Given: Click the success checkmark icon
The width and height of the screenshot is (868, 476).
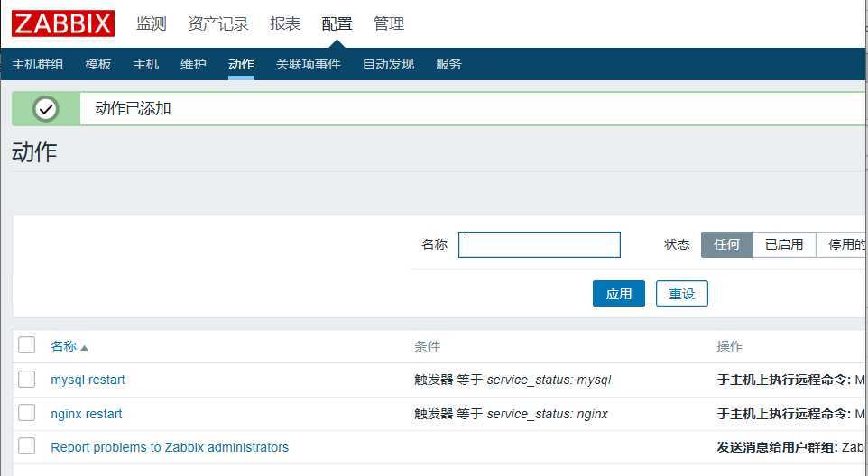Looking at the screenshot, I should coord(46,109).
